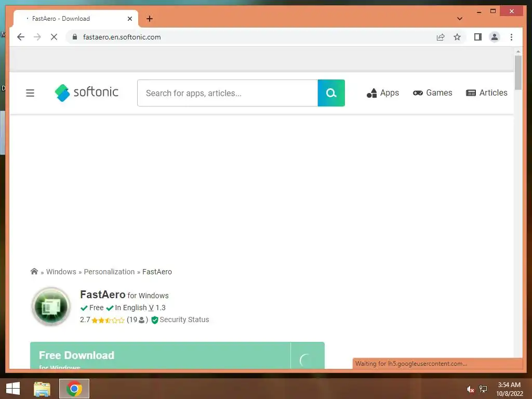
Task: View the Security Status shield info
Action: (180, 320)
